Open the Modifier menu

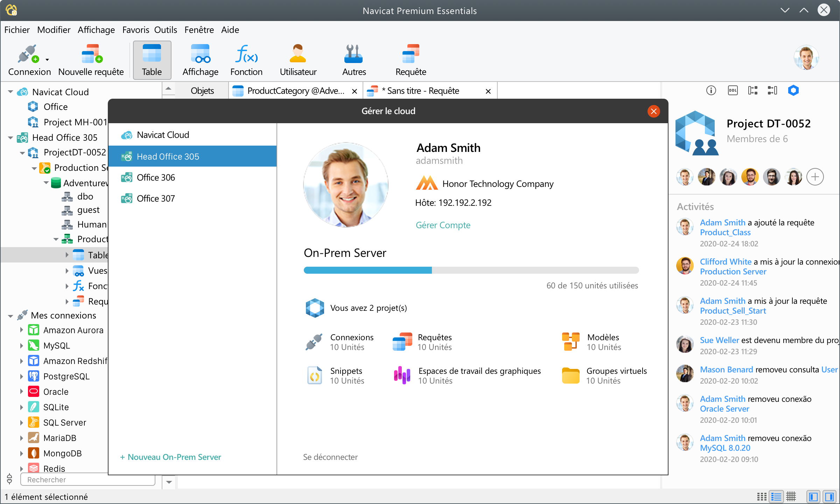54,30
